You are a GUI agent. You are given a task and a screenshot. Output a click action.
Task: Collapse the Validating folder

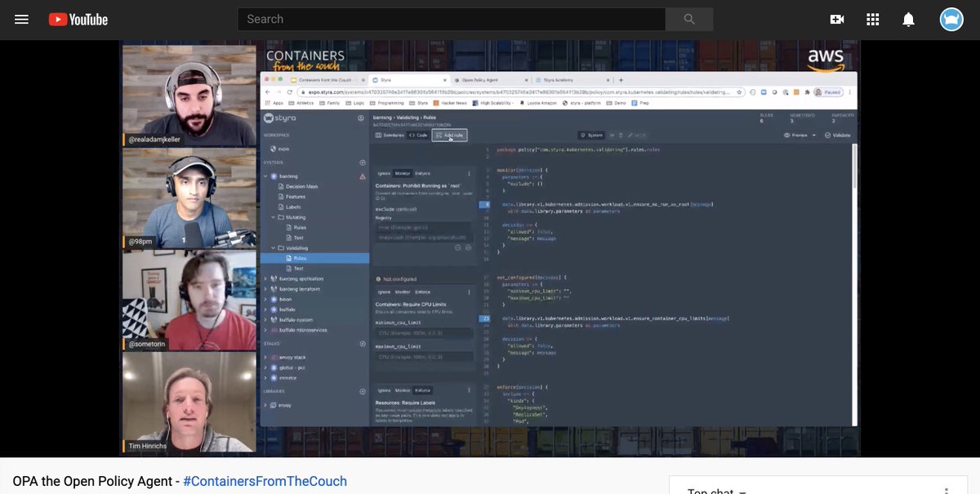pos(273,247)
